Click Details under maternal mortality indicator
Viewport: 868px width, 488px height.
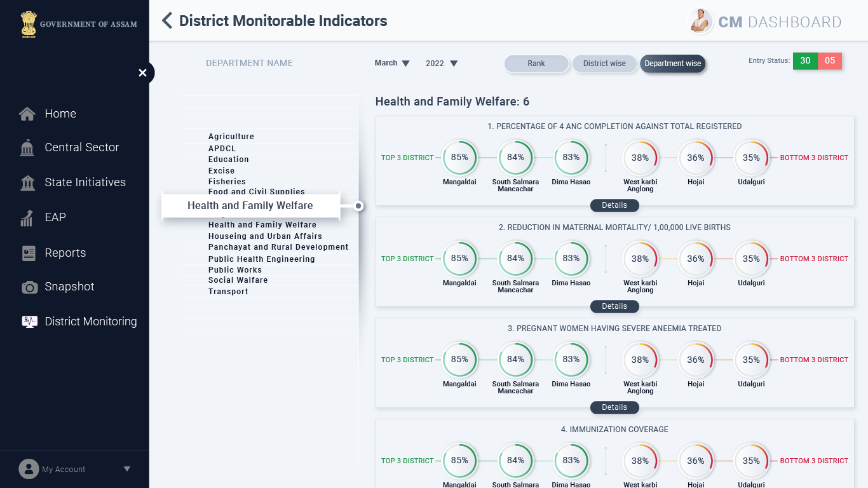(614, 306)
